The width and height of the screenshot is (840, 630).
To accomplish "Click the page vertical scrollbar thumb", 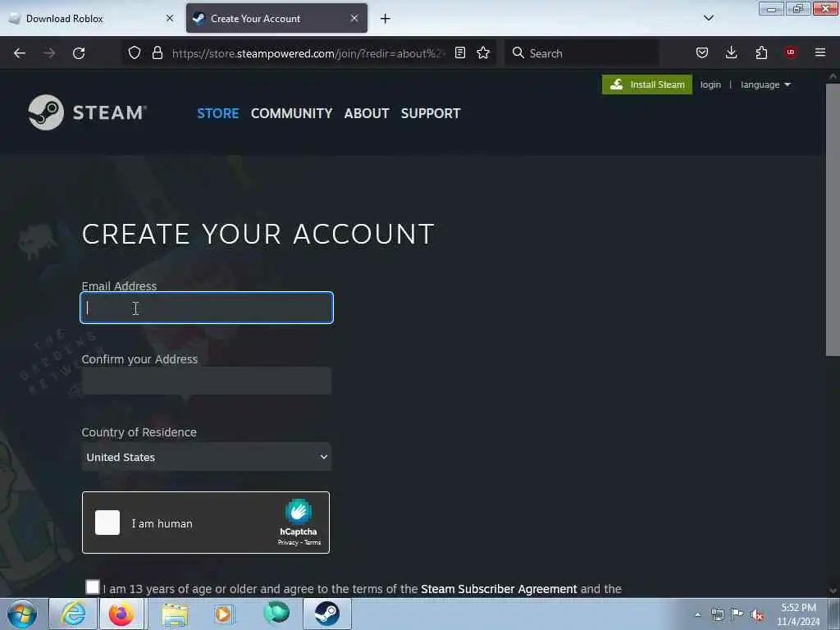I will 833,220.
